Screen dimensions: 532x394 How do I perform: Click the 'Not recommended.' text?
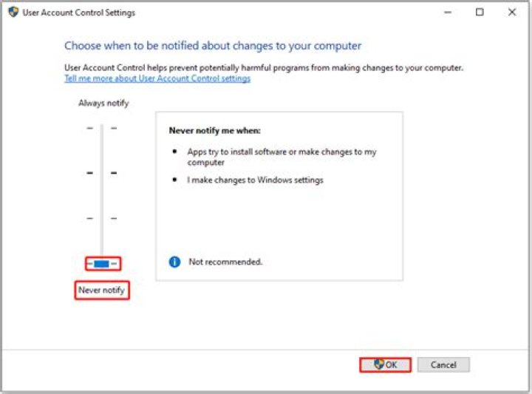tap(225, 262)
